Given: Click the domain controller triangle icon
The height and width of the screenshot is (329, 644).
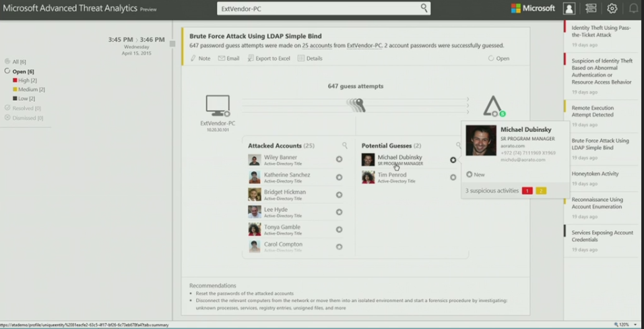Looking at the screenshot, I should pyautogui.click(x=494, y=107).
